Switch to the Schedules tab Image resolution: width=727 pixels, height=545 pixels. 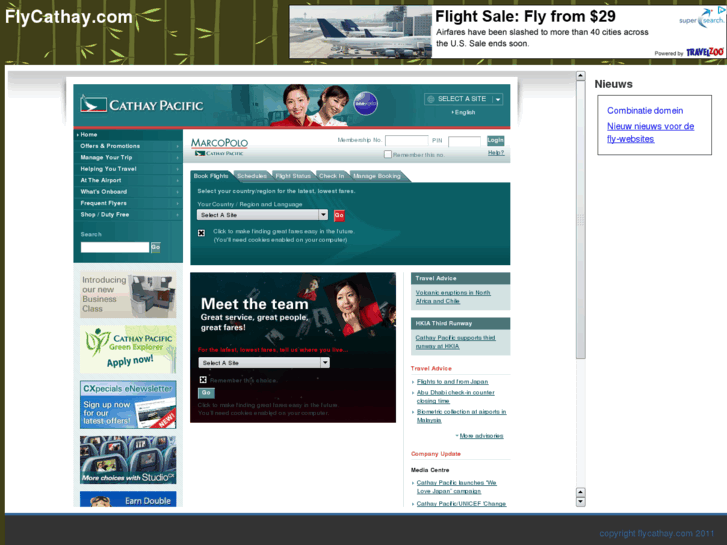[x=252, y=176]
